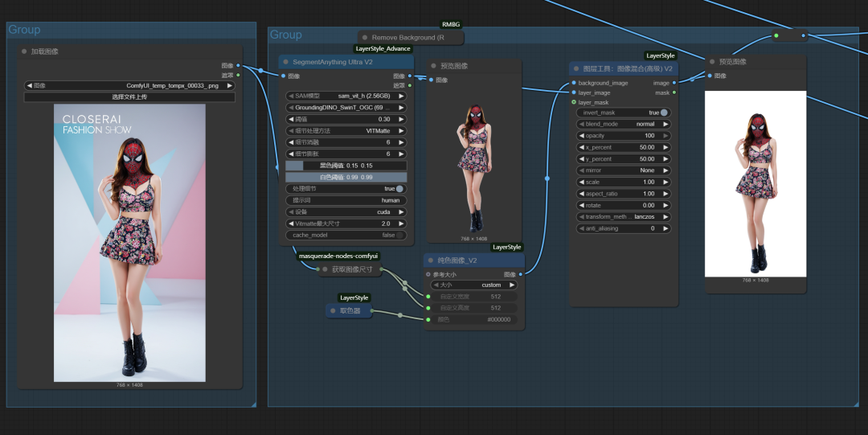Click next arrow on GroundingDINO model selector
The height and width of the screenshot is (435, 868).
point(401,108)
